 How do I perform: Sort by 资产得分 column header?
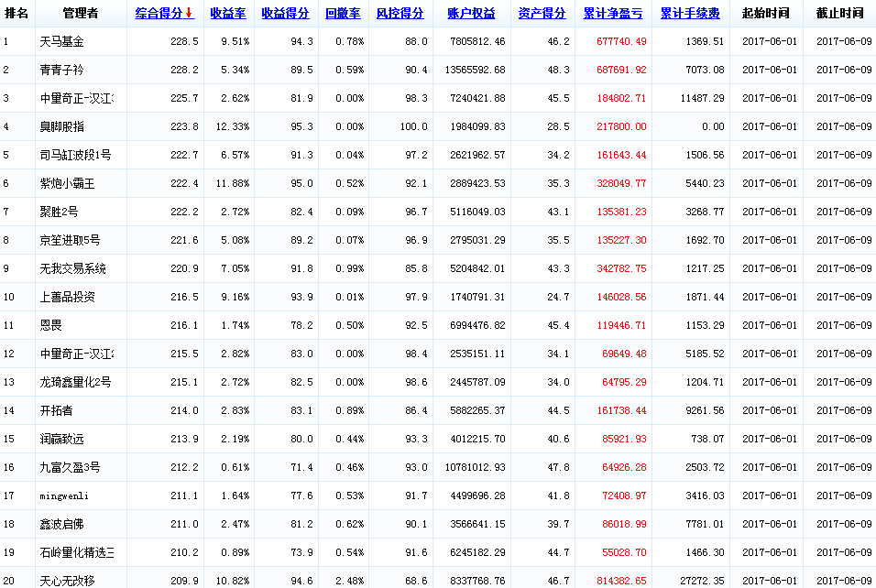[x=542, y=14]
